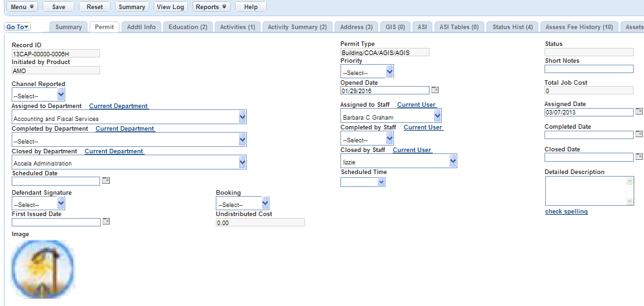Screen dimensions: 644x306
Task: Open the Defendant Signature dropdown
Action: coord(38,204)
